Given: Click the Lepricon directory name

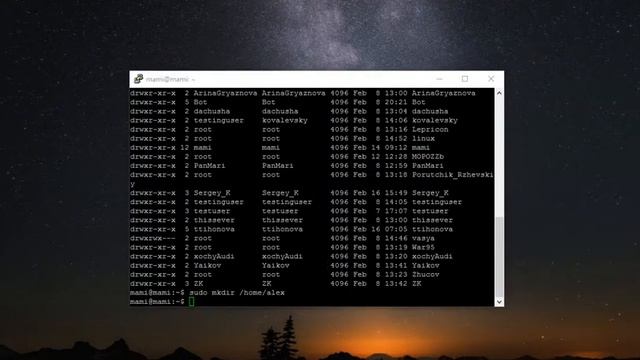Looking at the screenshot, I should tap(430, 129).
